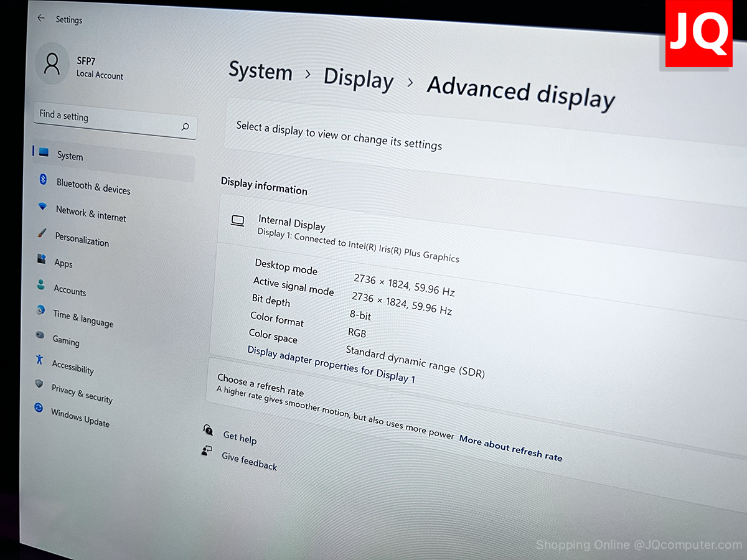The image size is (747, 560).
Task: Click the Display information heading
Action: click(264, 186)
